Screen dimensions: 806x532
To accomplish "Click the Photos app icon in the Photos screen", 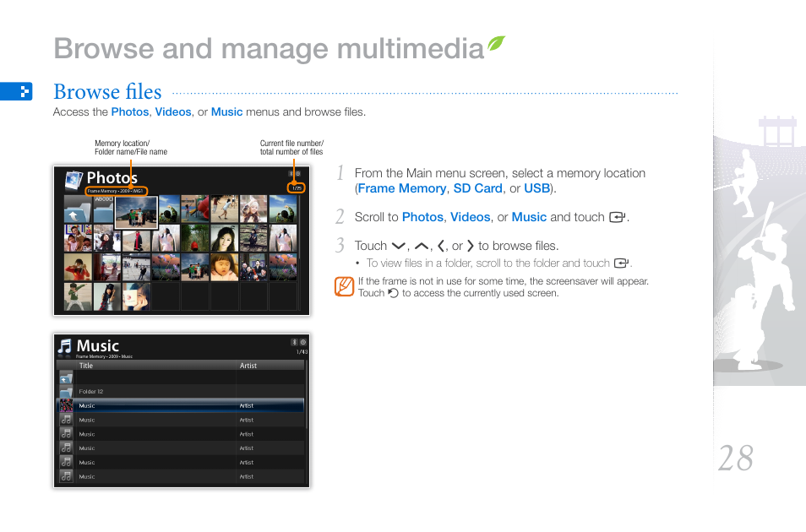I will coord(74,181).
